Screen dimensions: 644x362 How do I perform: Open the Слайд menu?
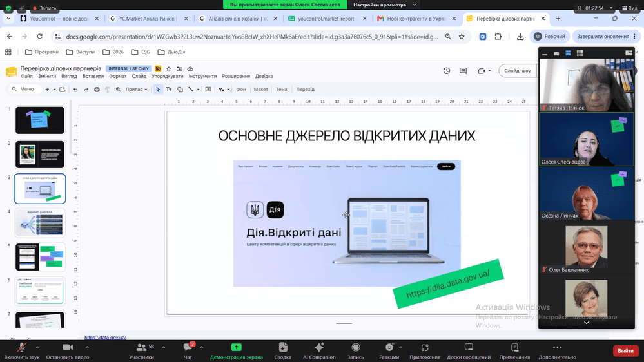[x=139, y=76]
